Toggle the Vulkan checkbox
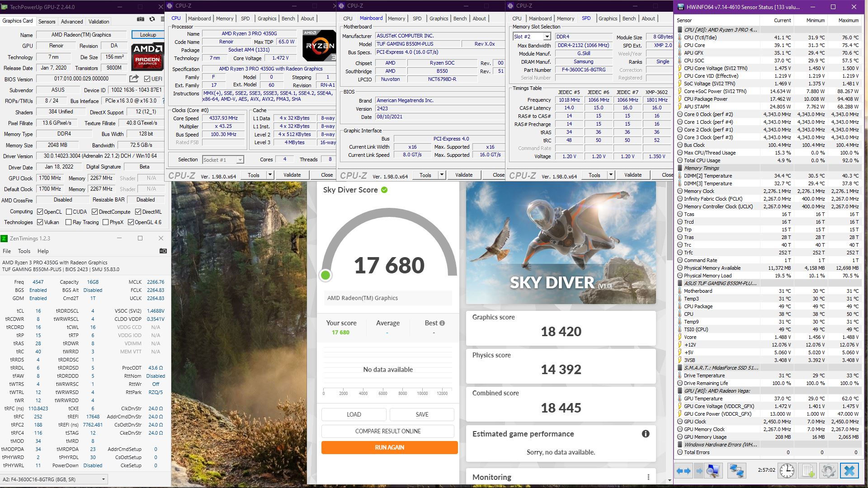This screenshot has height=488, width=868. click(40, 222)
